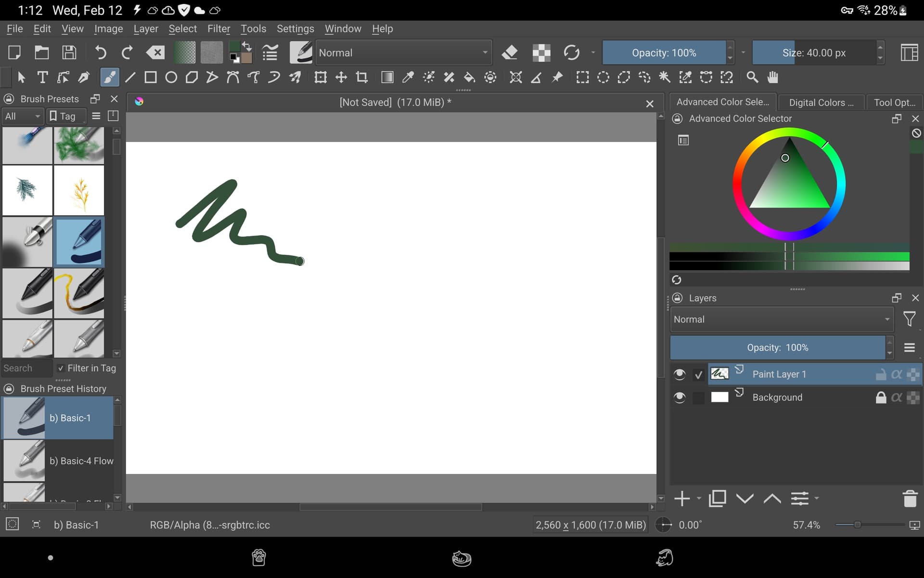
Task: Select the Rectangular Selection tool
Action: (583, 77)
